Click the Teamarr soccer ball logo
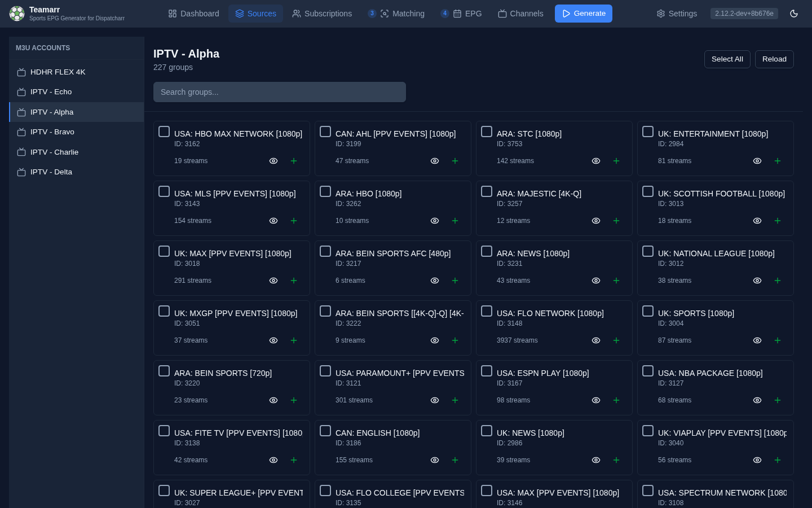Viewport: 812px width, 508px height. (17, 14)
